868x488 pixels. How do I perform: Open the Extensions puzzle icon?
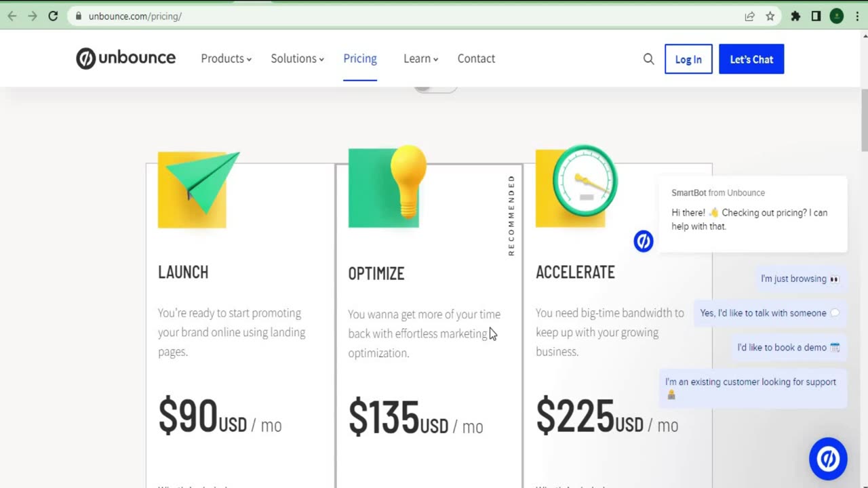point(795,16)
